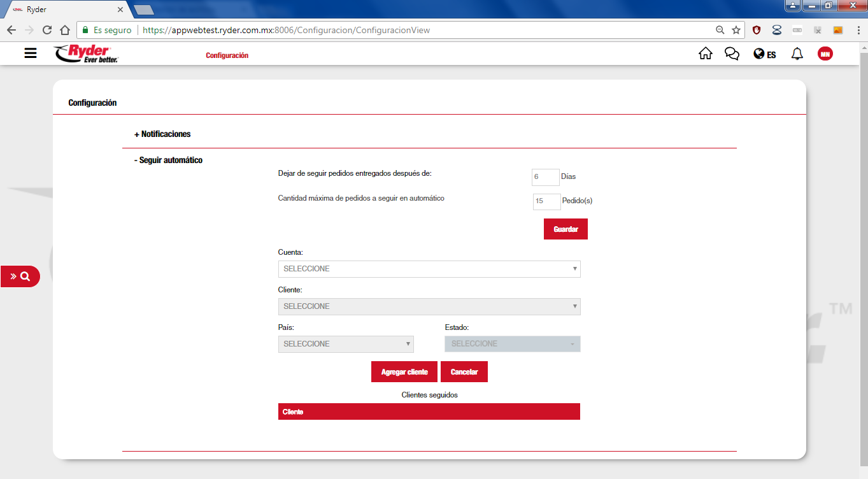Open the MN user profile avatar
The width and height of the screenshot is (868, 479).
point(825,54)
